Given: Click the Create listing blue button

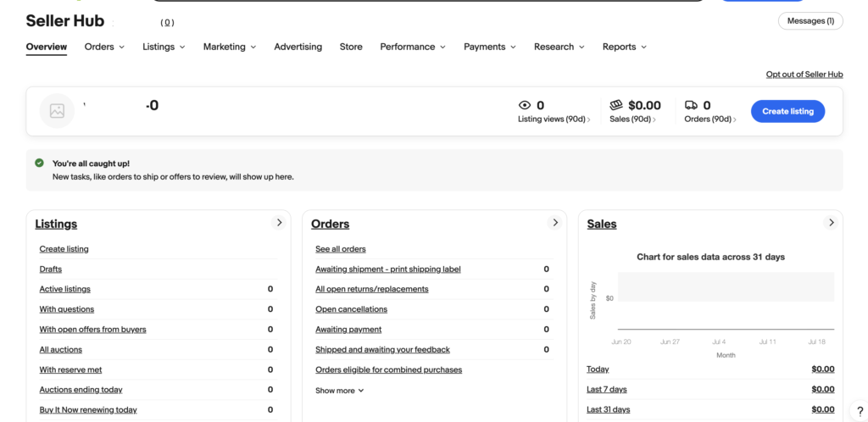Looking at the screenshot, I should pos(787,111).
